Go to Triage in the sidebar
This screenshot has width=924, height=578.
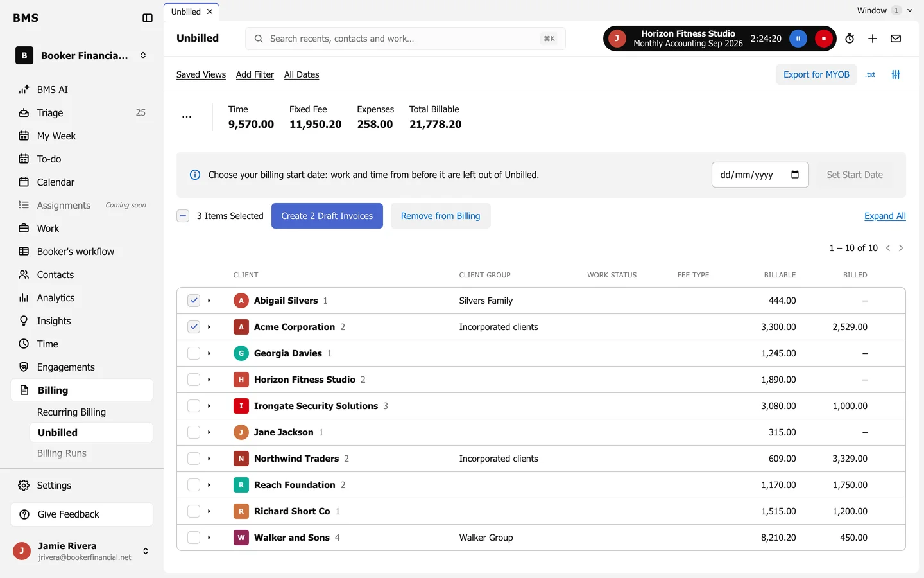click(82, 113)
